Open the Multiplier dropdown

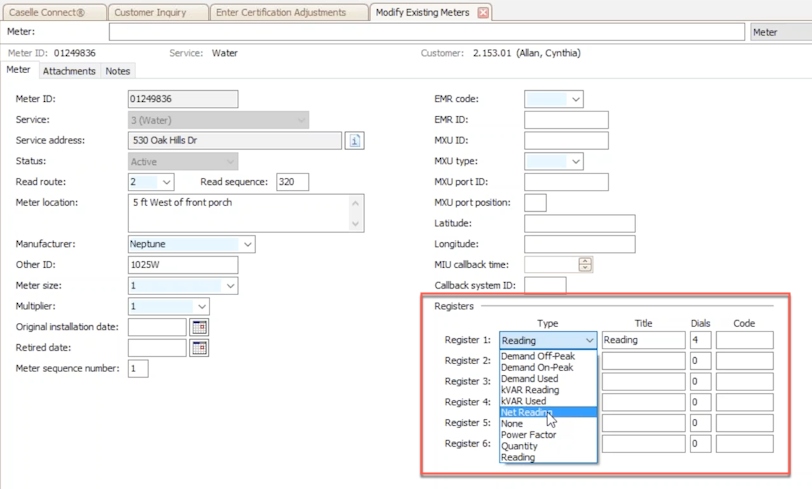tap(201, 307)
